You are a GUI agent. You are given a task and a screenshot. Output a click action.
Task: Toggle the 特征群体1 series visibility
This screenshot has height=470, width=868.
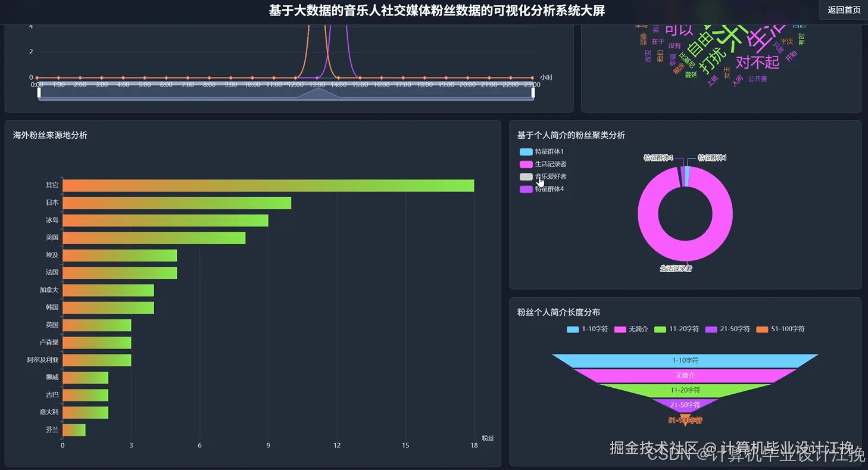[x=539, y=151]
